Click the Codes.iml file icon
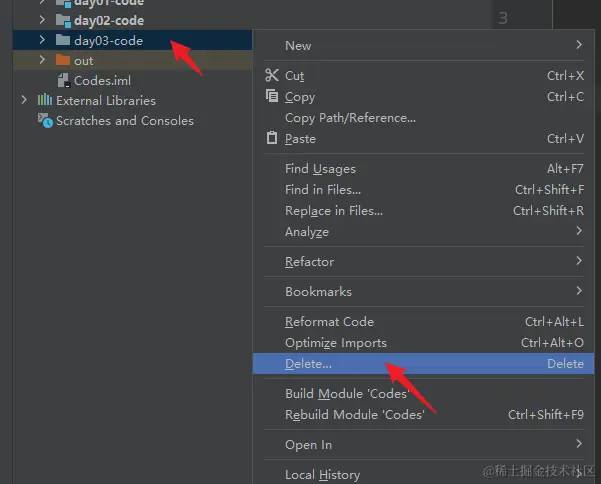This screenshot has height=484, width=601. [x=64, y=80]
